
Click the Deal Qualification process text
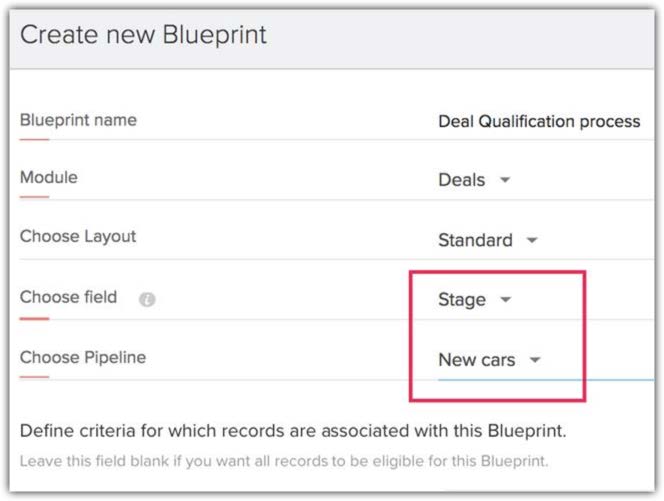coord(539,121)
